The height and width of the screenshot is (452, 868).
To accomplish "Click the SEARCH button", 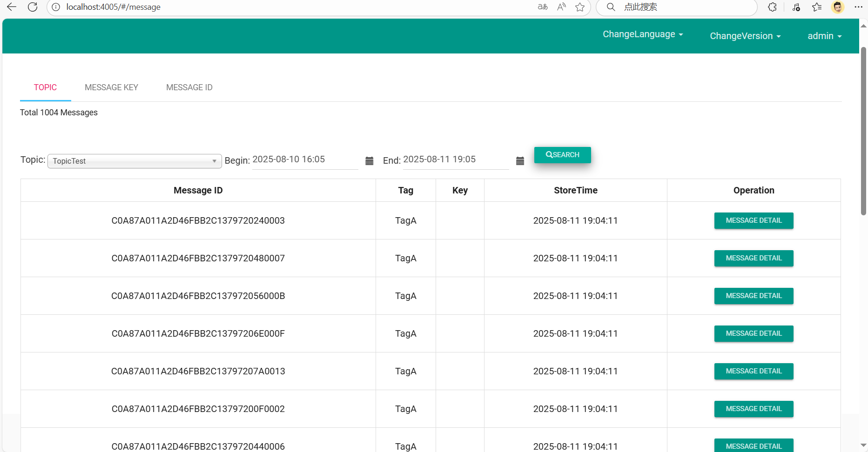I will (x=562, y=155).
